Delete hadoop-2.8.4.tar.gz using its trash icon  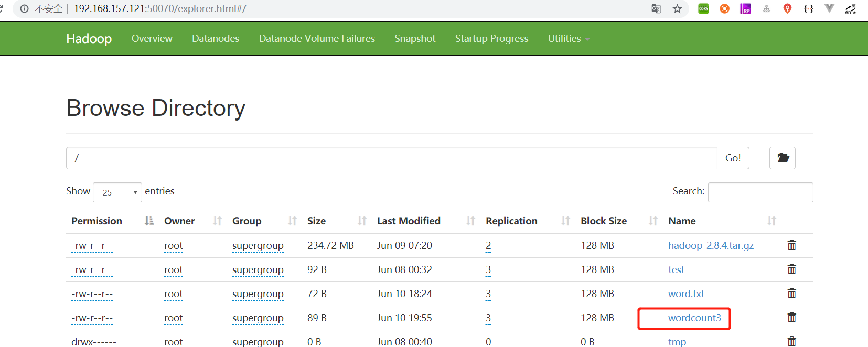(x=792, y=245)
